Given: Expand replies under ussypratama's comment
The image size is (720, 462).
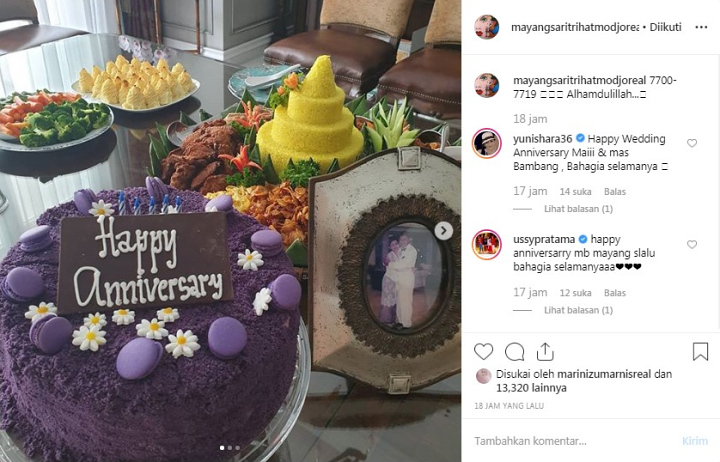Looking at the screenshot, I should [578, 310].
